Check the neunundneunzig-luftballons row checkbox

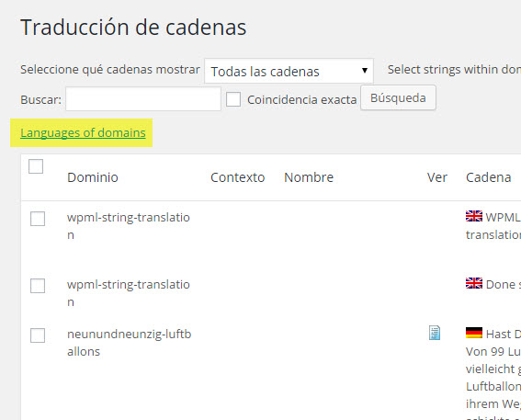38,335
